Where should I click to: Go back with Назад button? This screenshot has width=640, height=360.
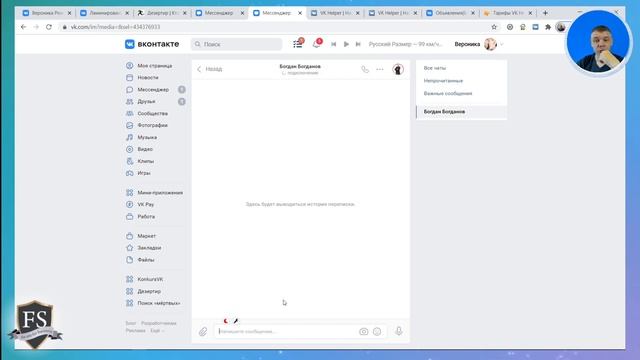[x=210, y=69]
